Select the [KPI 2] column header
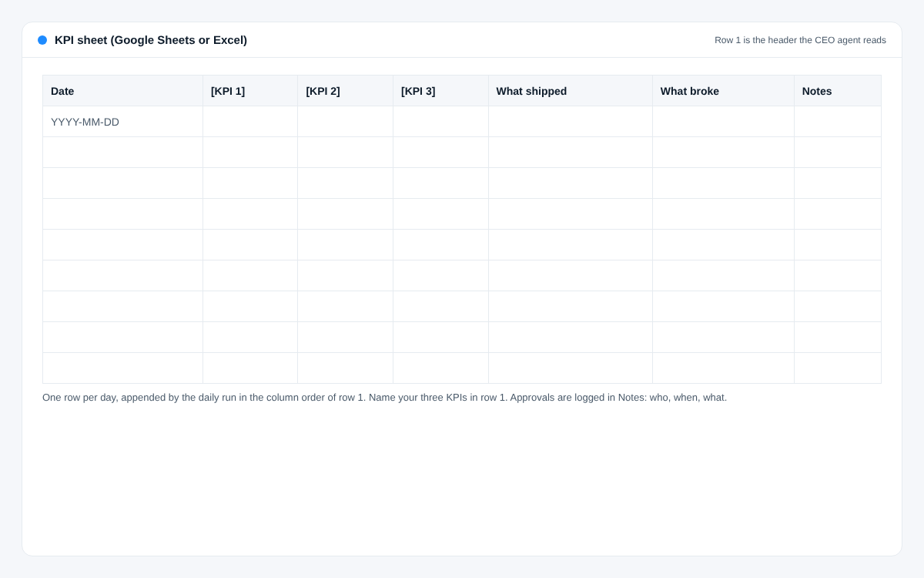The width and height of the screenshot is (924, 578). (346, 91)
